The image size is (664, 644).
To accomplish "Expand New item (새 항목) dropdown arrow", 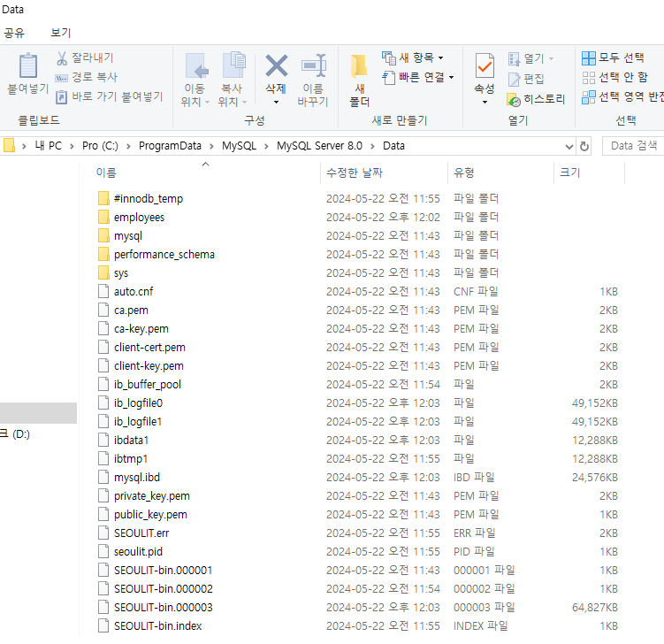I will (440, 58).
